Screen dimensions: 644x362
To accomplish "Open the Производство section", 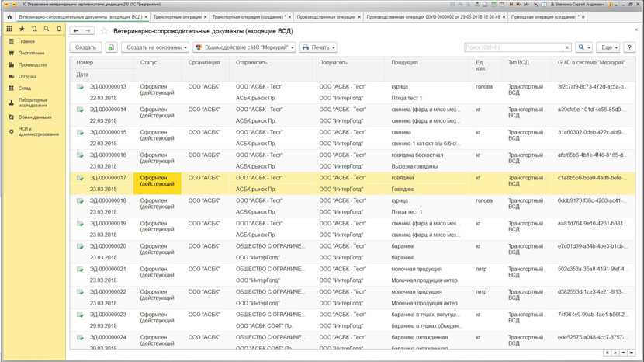I will [x=32, y=65].
